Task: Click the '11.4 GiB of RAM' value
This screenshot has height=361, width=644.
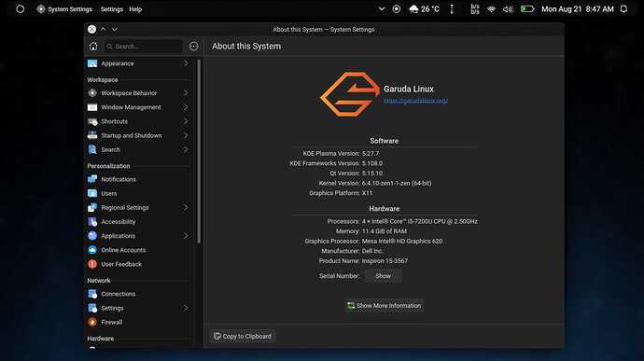Action: point(384,231)
